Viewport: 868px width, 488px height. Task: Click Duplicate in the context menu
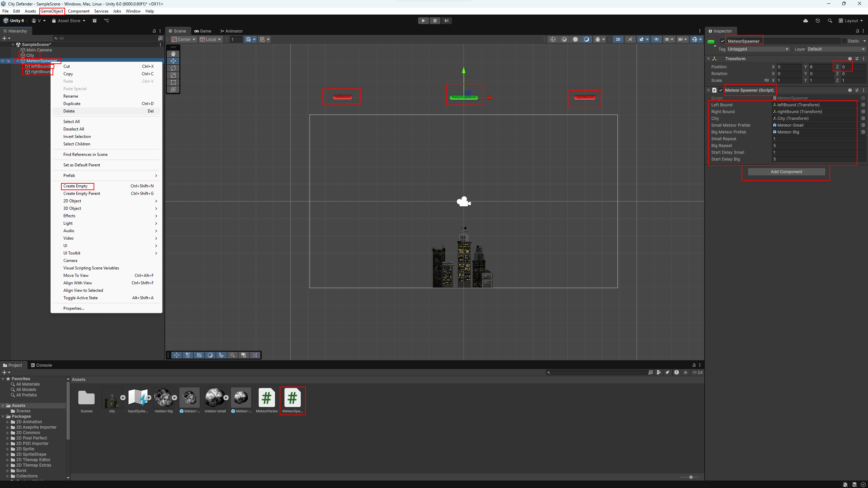(72, 104)
